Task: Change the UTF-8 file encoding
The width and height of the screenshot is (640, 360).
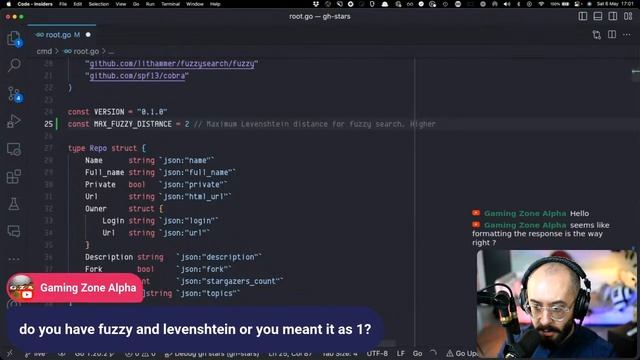Action: [x=377, y=353]
